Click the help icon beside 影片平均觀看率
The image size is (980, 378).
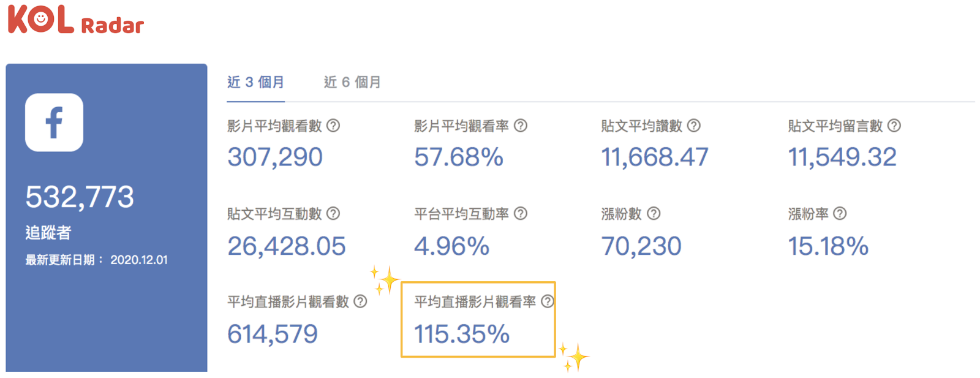[x=521, y=126]
